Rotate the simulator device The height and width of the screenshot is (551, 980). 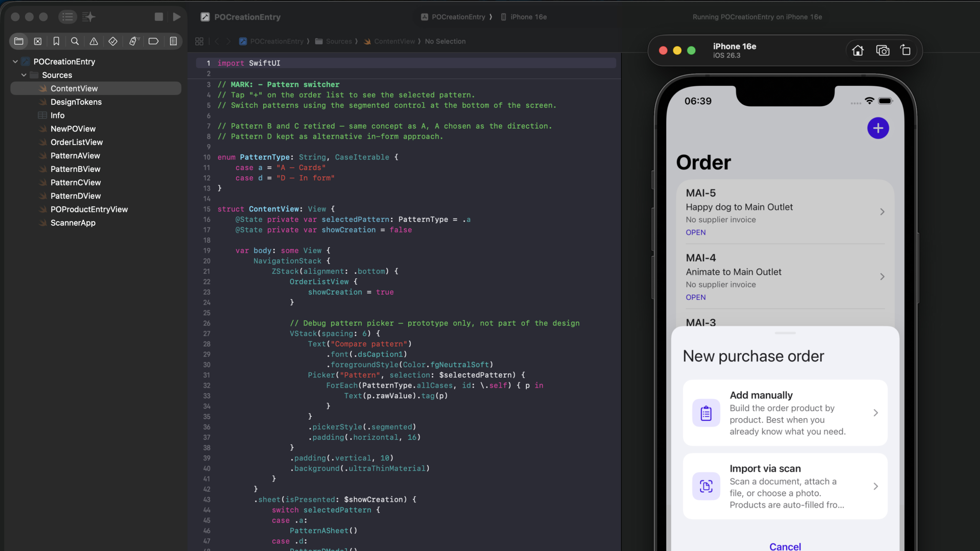point(906,50)
